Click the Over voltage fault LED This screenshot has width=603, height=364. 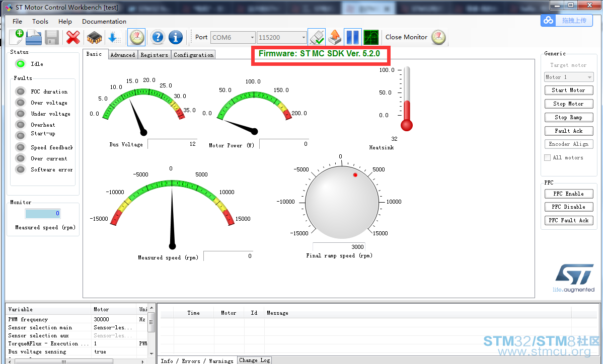(x=20, y=103)
